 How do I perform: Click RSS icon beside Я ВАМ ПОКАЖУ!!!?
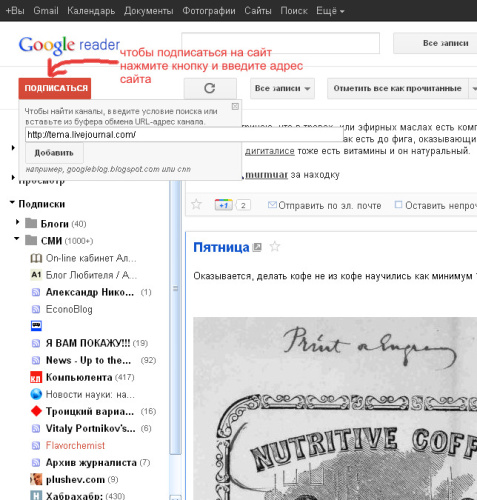click(x=36, y=343)
